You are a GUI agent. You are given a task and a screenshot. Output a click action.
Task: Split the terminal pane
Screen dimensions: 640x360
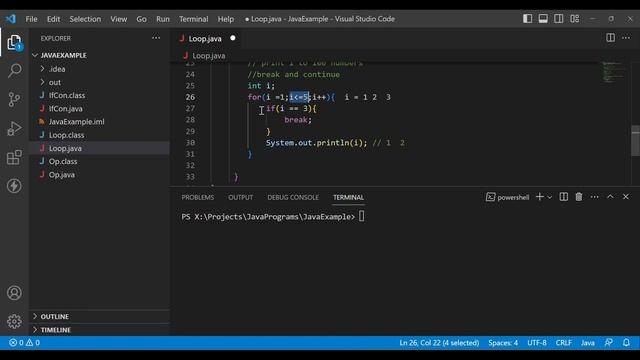click(564, 197)
